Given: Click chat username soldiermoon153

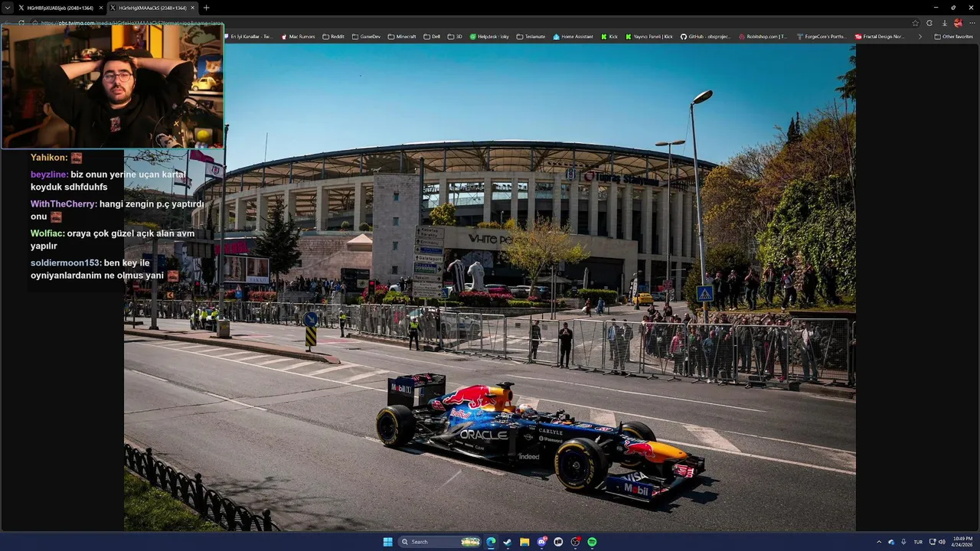Looking at the screenshot, I should pyautogui.click(x=66, y=263).
